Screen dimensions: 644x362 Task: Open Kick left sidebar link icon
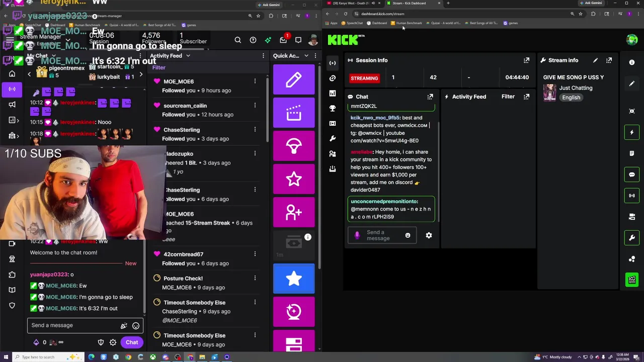pyautogui.click(x=333, y=78)
